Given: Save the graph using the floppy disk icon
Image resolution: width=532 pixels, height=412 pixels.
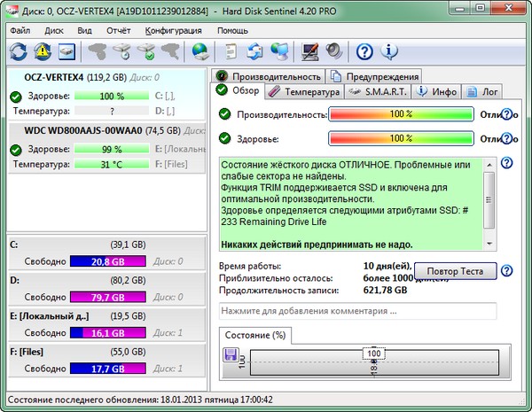Looking at the screenshot, I should [231, 355].
